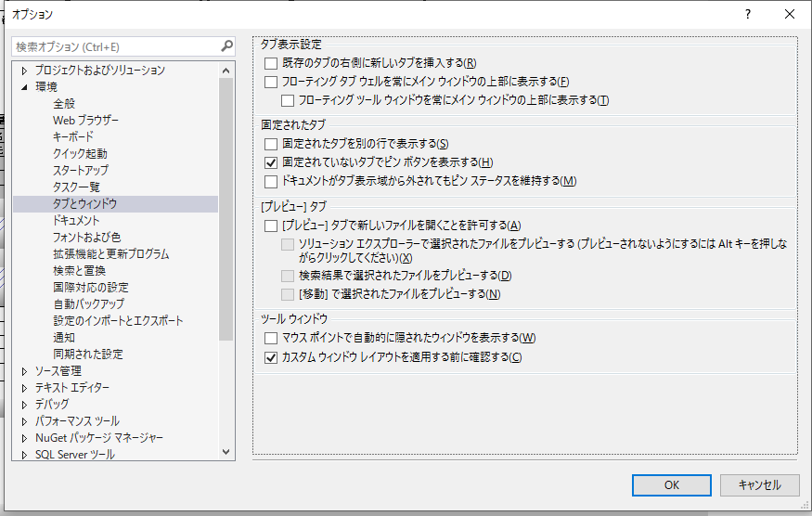The width and height of the screenshot is (812, 516).
Task: Click the キャンセル button
Action: click(759, 484)
